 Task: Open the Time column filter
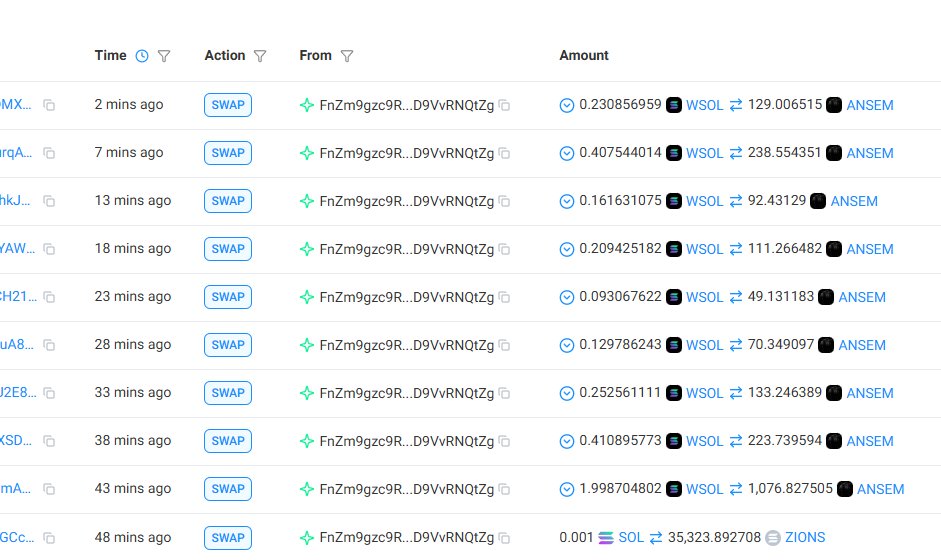pos(164,56)
